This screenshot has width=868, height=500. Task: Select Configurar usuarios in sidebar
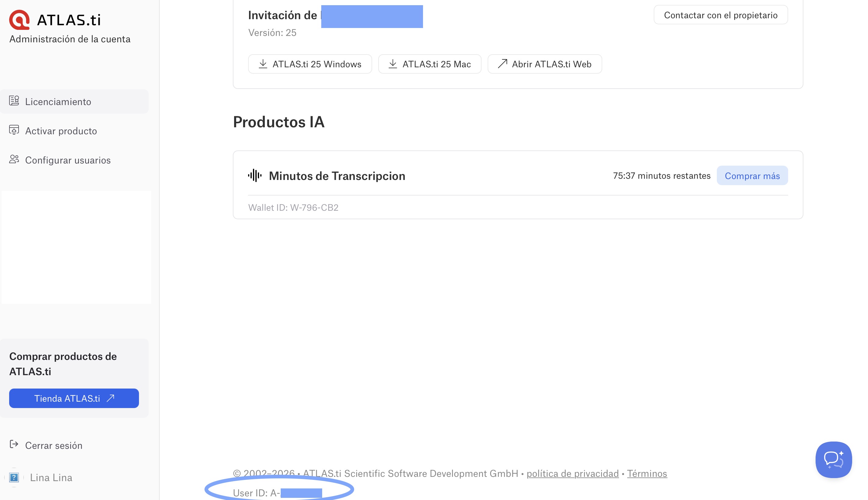[68, 160]
